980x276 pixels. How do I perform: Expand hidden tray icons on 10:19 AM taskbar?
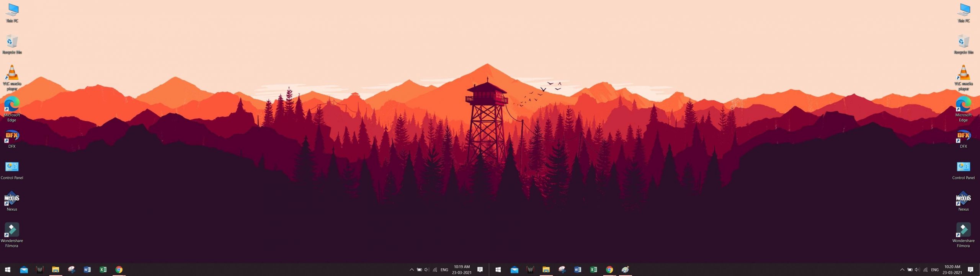(x=412, y=269)
